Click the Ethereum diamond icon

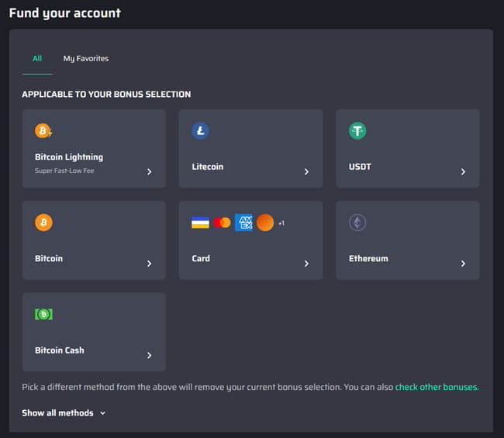click(357, 222)
